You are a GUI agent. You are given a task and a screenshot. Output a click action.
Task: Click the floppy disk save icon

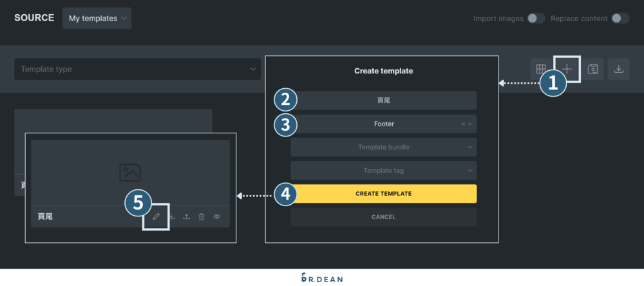coord(593,70)
